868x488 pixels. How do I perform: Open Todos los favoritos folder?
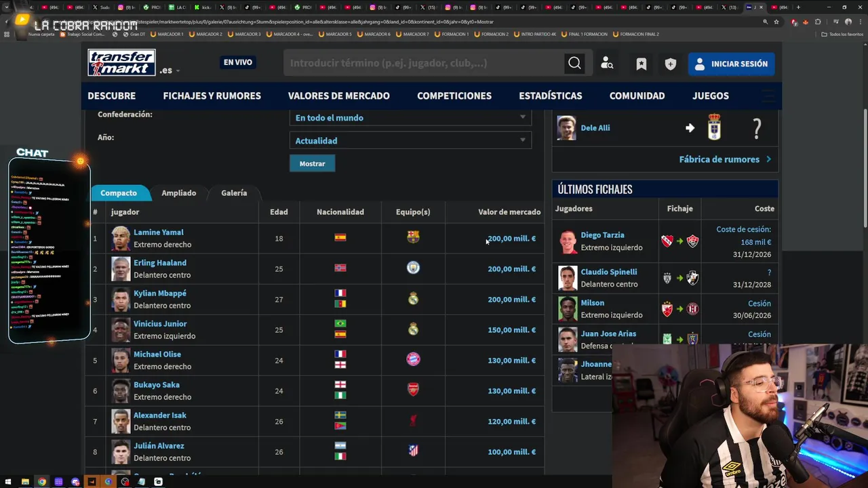(842, 34)
